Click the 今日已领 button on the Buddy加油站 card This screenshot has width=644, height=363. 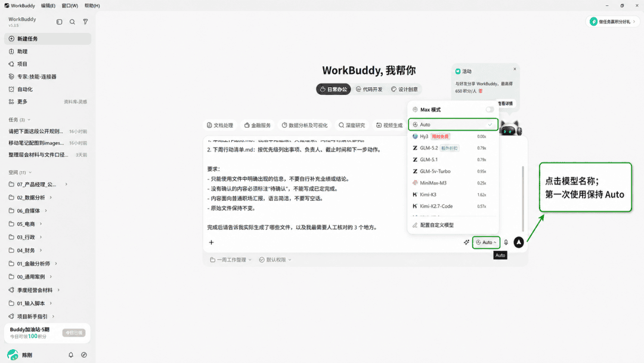(x=74, y=333)
